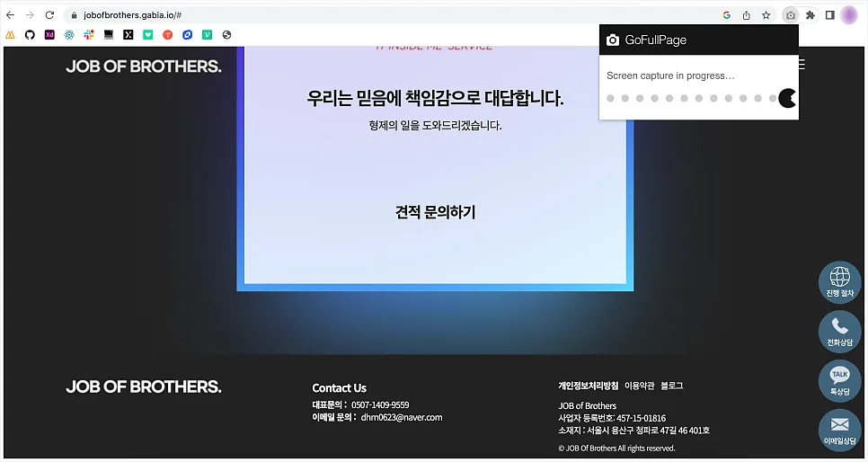868x462 pixels.
Task: Click the GoFullPage capture progress dots
Action: click(700, 98)
